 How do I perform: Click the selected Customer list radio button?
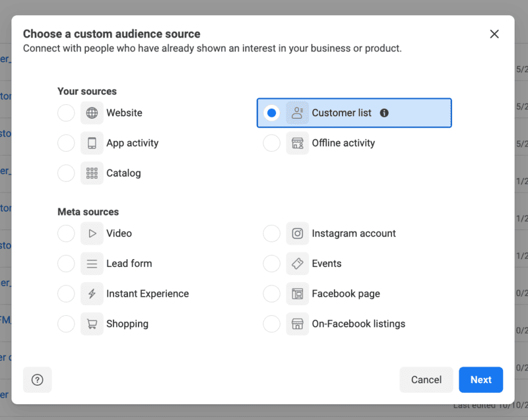pos(271,113)
